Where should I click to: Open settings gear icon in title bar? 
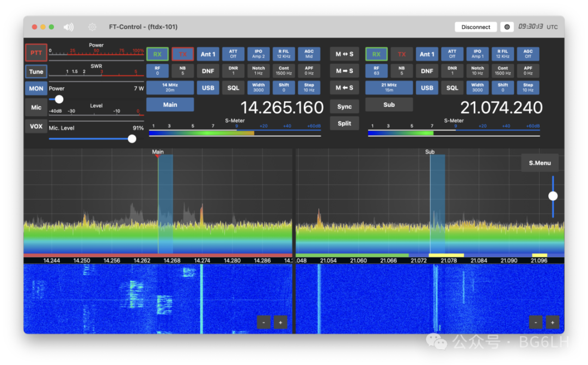point(92,27)
